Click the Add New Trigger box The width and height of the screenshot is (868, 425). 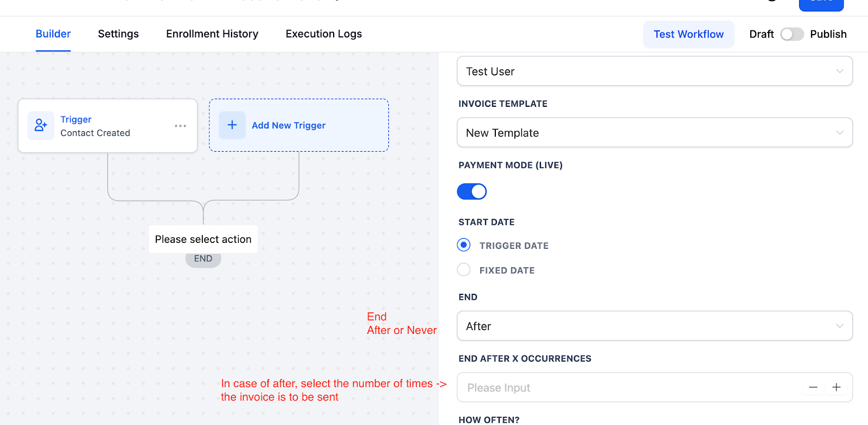(x=299, y=125)
